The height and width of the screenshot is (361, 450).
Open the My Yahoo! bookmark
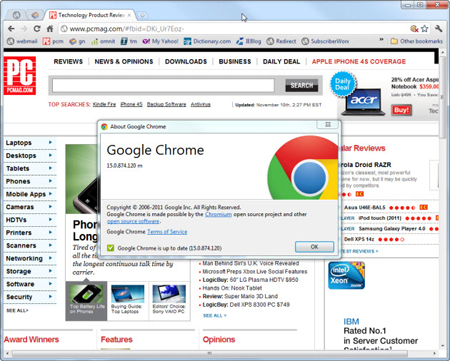(x=160, y=41)
